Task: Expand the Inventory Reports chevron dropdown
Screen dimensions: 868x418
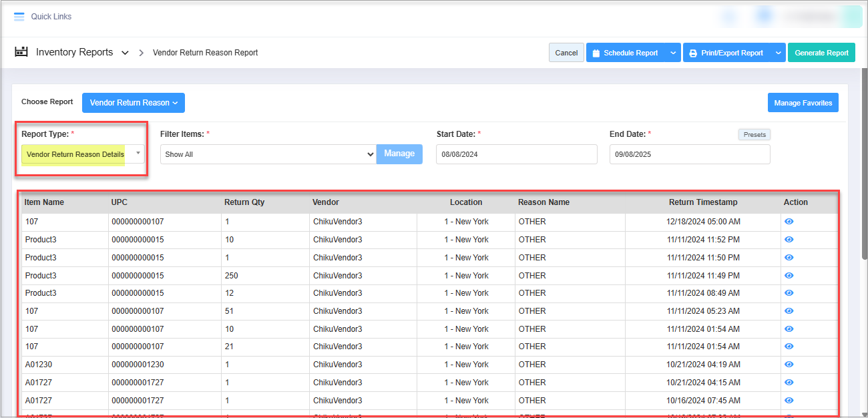Action: click(x=125, y=53)
